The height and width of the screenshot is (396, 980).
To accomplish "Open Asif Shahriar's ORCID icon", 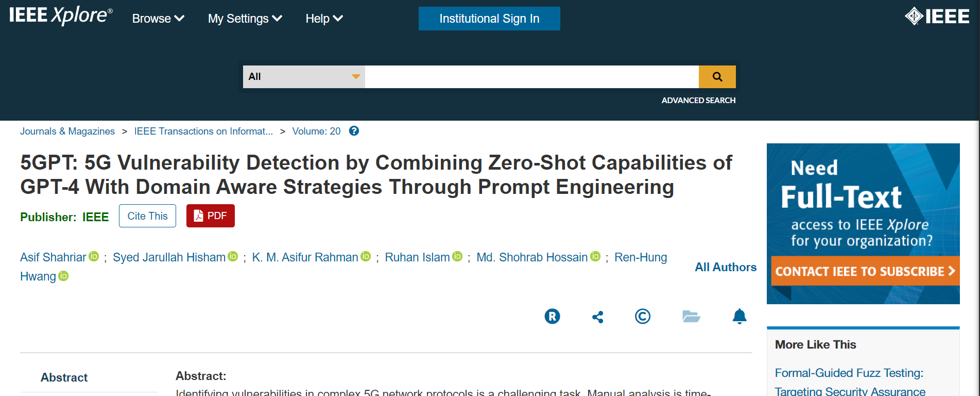I will click(x=94, y=256).
